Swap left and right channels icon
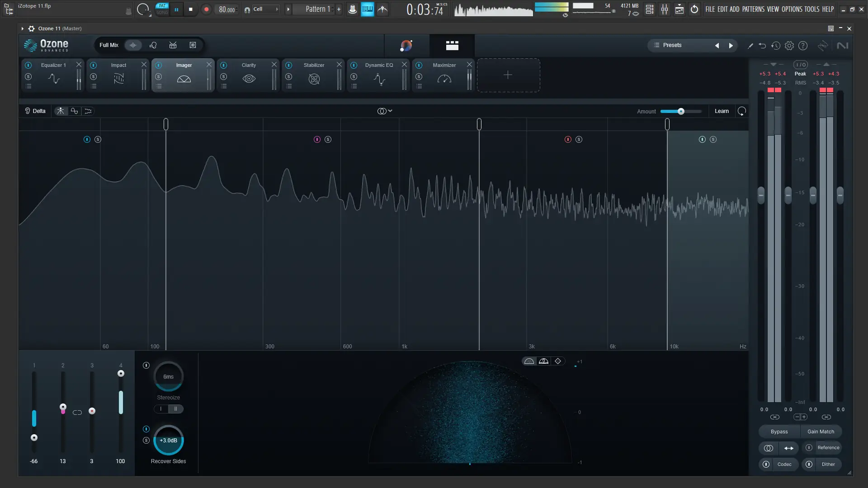 click(789, 448)
